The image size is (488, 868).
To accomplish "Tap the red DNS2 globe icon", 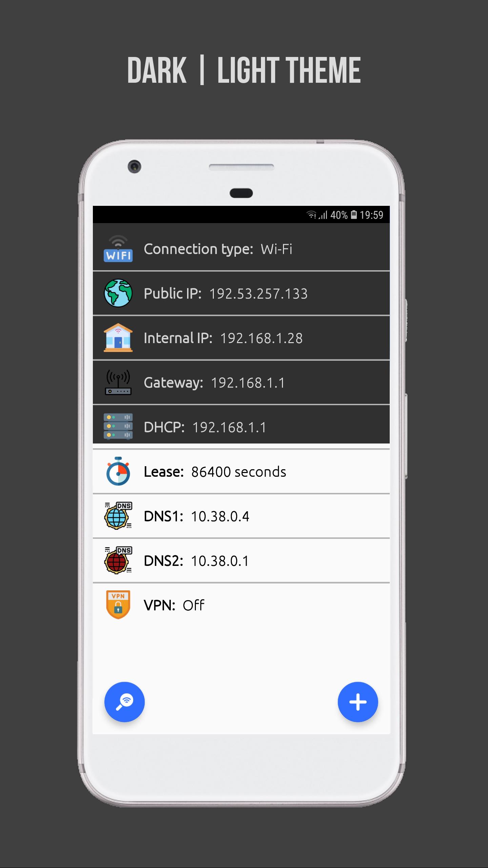I will pos(118,560).
